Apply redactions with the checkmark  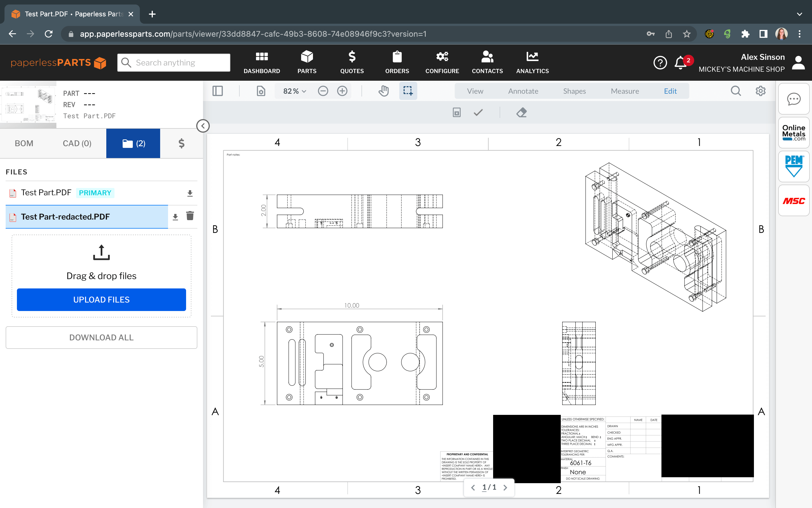click(478, 112)
